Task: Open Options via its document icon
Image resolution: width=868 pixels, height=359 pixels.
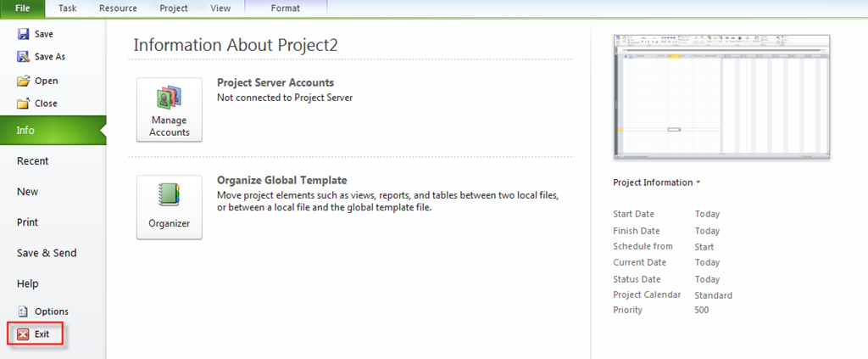Action: (x=23, y=311)
